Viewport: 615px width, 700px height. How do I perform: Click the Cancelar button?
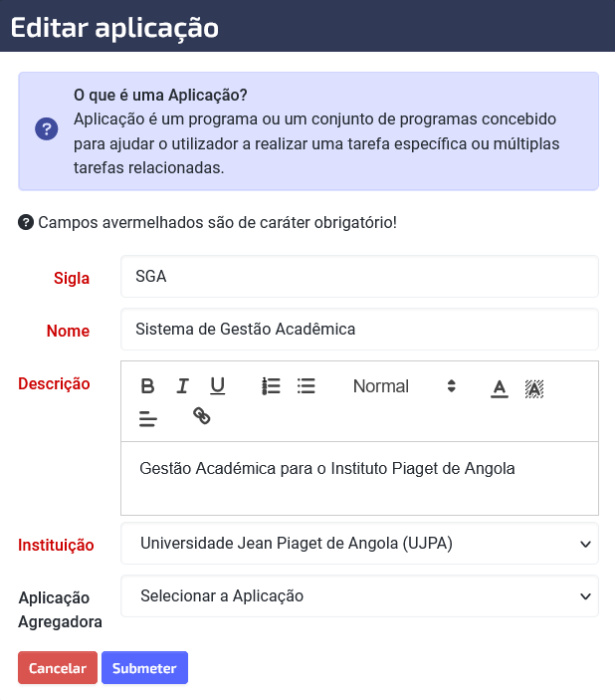[x=58, y=668]
